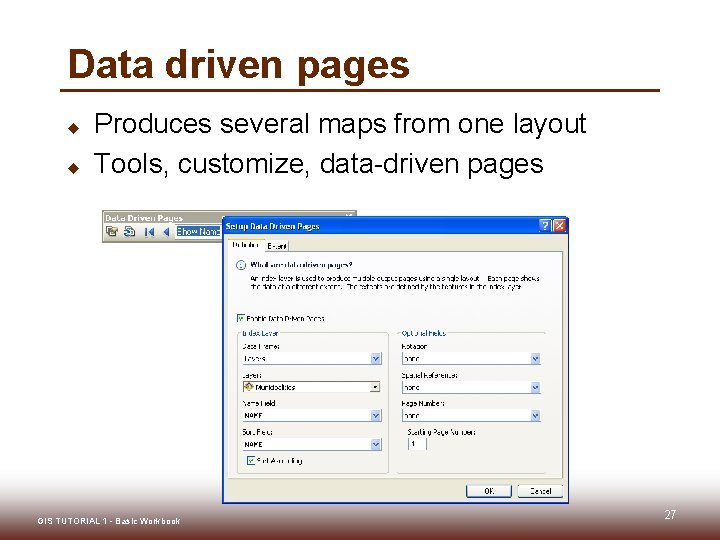Click the OK button
Screen dimensions: 720x540
pyautogui.click(x=489, y=491)
